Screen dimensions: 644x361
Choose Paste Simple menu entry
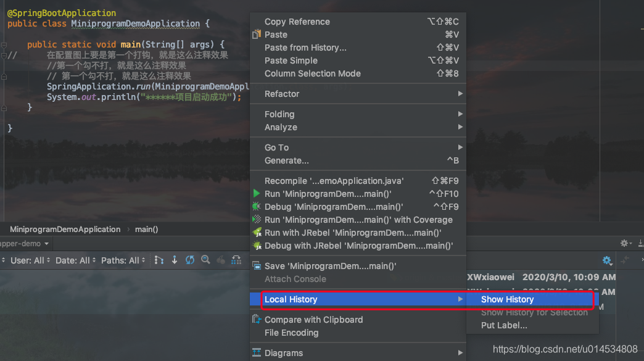tap(358, 60)
